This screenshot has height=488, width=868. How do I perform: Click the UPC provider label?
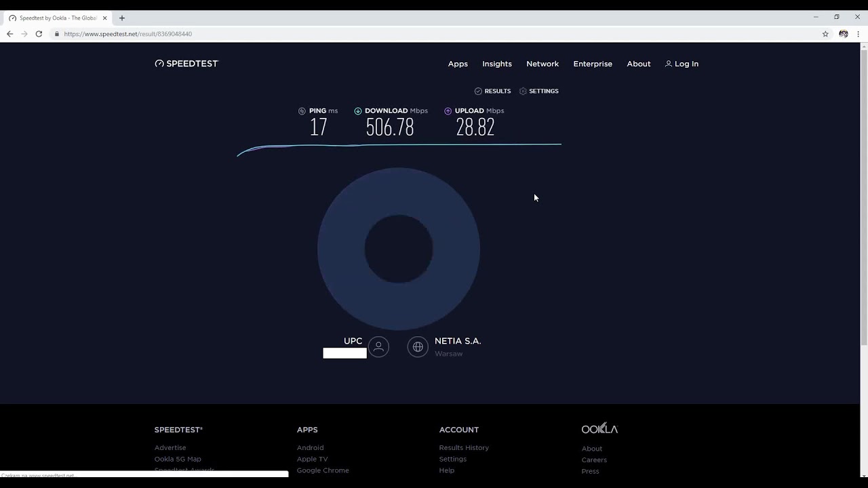tap(353, 341)
